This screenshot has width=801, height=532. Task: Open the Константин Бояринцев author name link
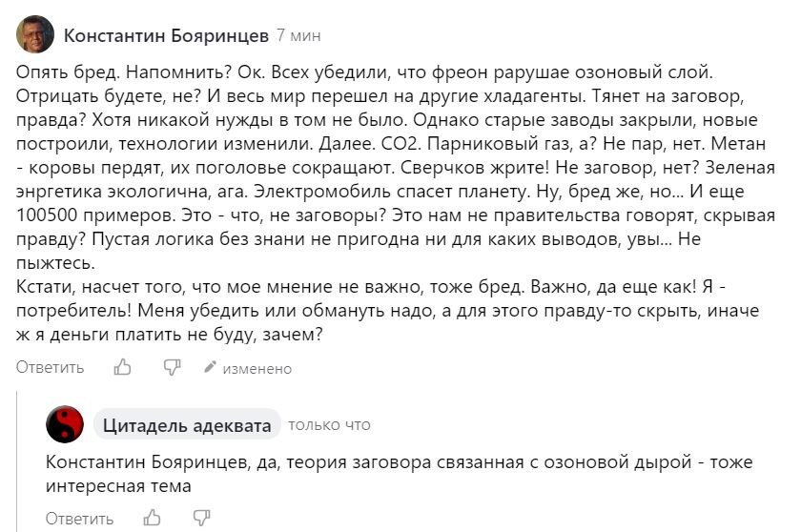(166, 35)
